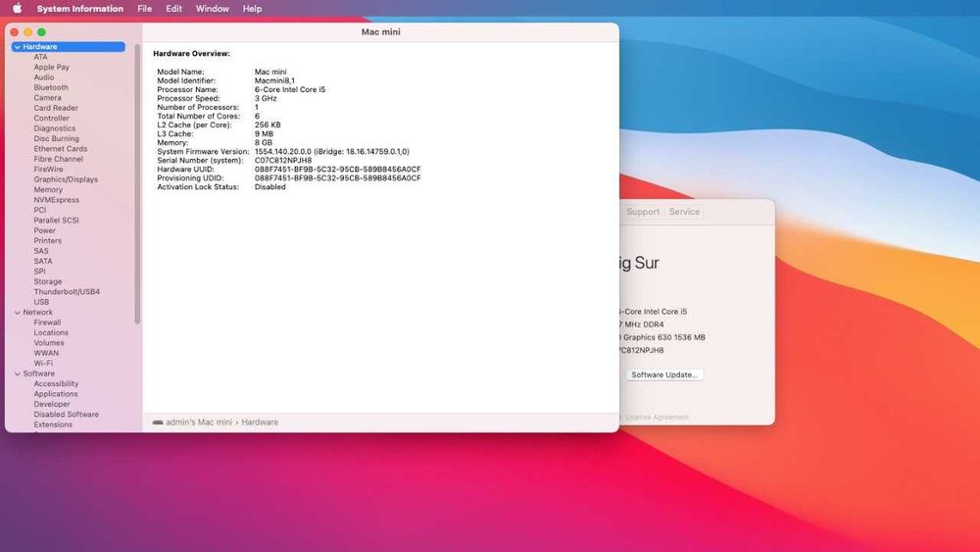
Task: Select WWAN under Network
Action: [46, 353]
